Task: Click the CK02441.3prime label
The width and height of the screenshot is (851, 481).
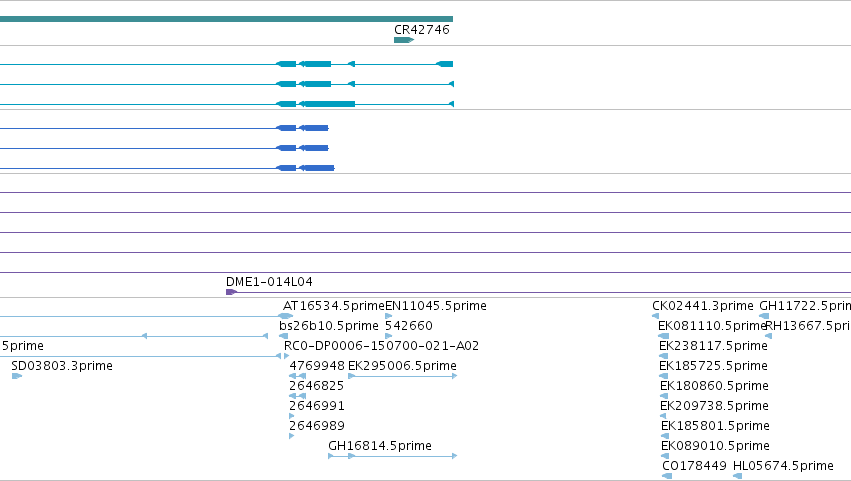Action: tap(703, 306)
